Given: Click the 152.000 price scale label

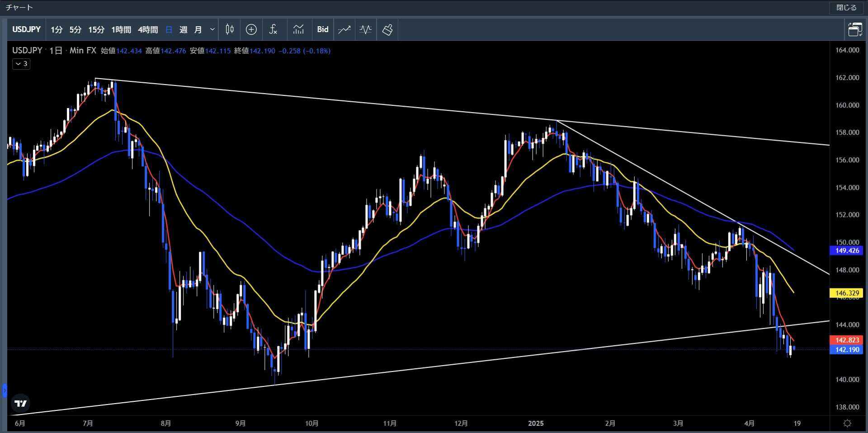Looking at the screenshot, I should click(847, 215).
